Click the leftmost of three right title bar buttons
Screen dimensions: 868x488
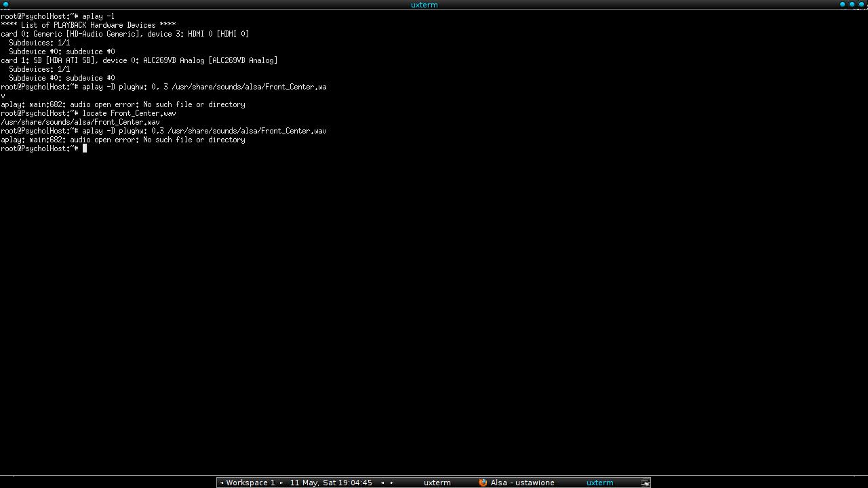tap(843, 5)
